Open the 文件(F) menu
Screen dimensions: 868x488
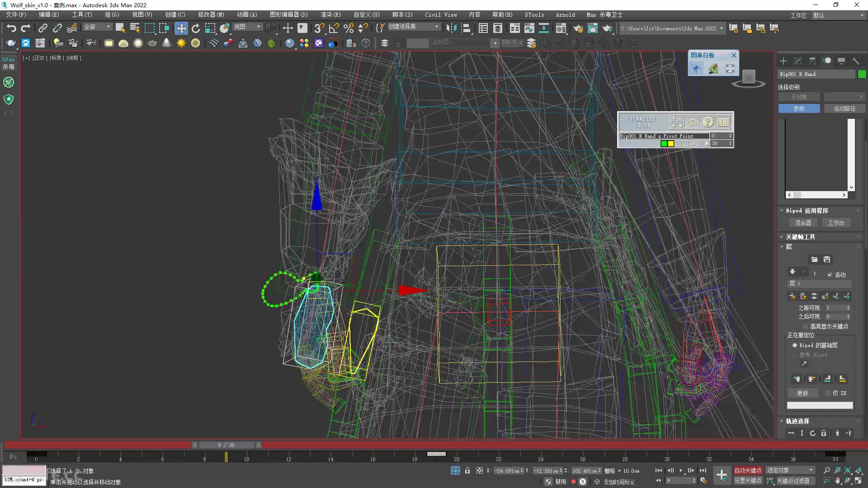(16, 15)
